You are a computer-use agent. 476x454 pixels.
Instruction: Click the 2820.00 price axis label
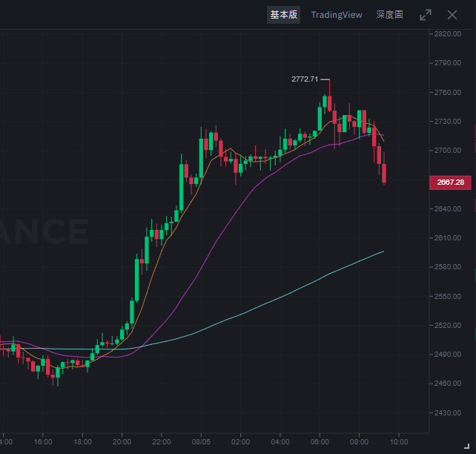click(x=448, y=33)
